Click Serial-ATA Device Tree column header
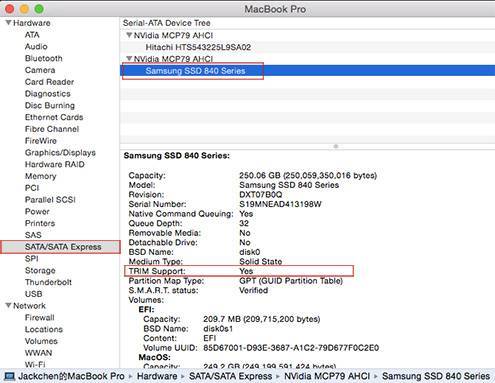This screenshot has height=383, width=495. pyautogui.click(x=166, y=23)
